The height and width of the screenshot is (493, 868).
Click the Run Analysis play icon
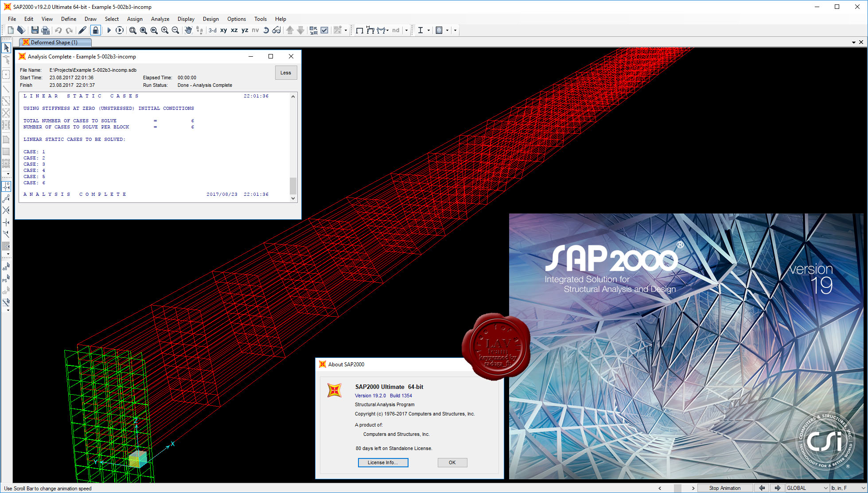(x=109, y=30)
